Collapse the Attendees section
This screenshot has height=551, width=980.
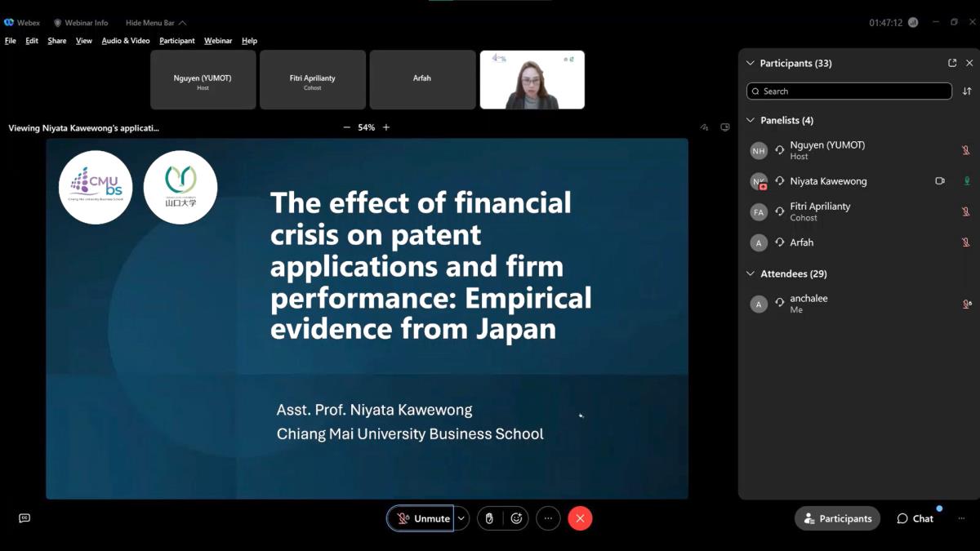751,273
